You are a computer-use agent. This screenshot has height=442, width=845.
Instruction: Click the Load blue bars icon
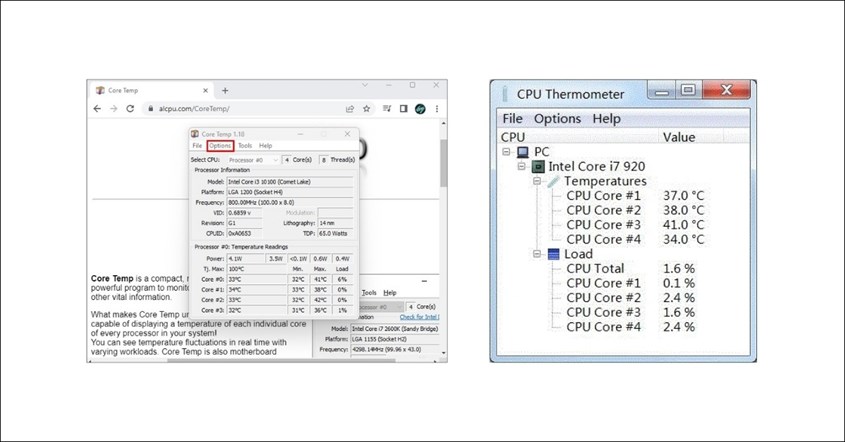(553, 254)
